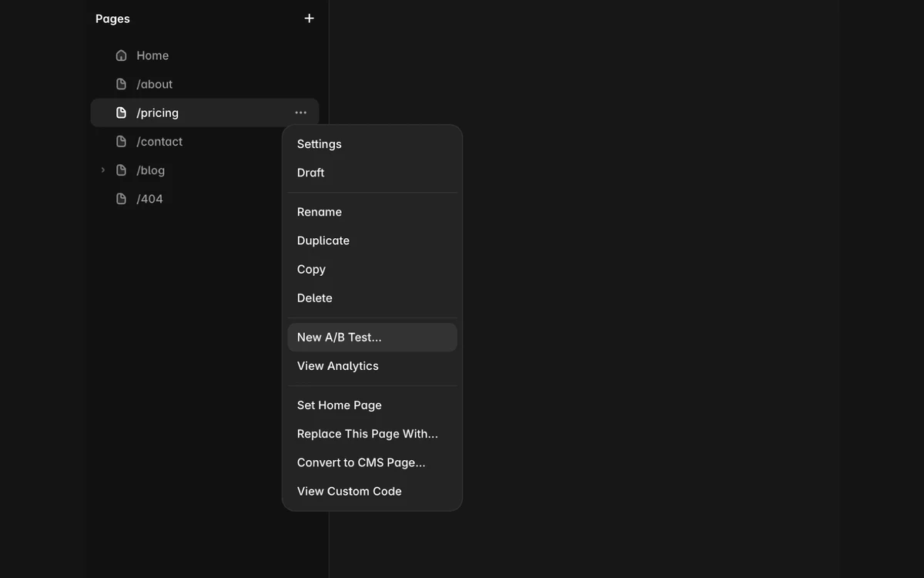Select the /404 page label
The height and width of the screenshot is (578, 924).
click(x=150, y=199)
